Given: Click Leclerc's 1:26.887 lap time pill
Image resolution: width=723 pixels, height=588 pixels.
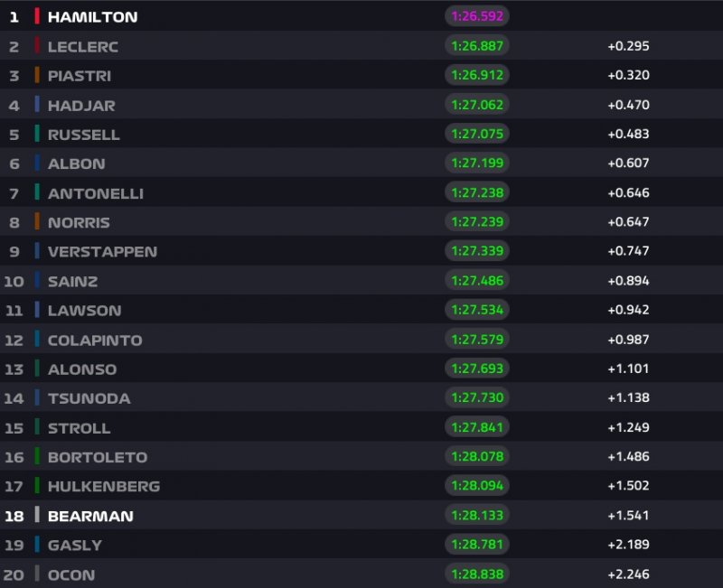Looking at the screenshot, I should pos(476,46).
